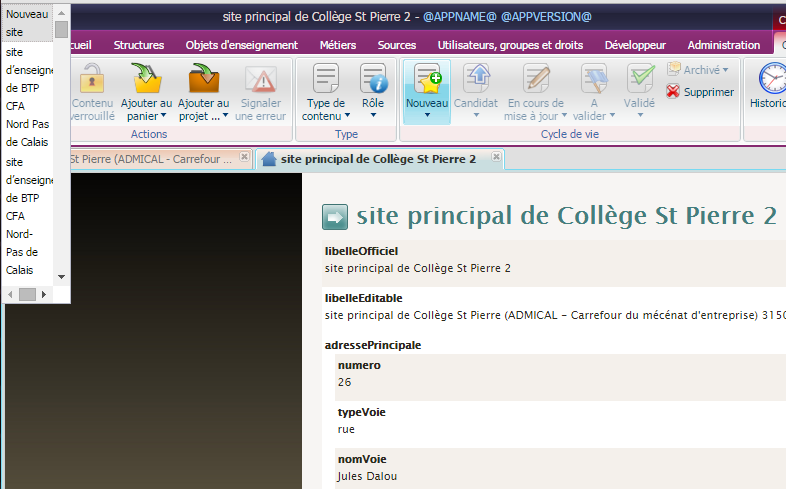Open the Type de contenu tool
Screen dimensions: 786x489
pyautogui.click(x=325, y=78)
